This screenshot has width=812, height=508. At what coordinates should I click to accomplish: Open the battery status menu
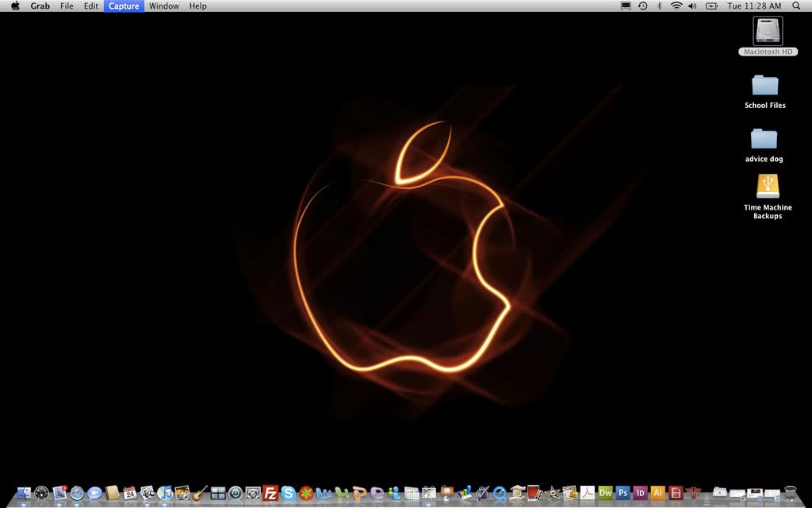pos(711,6)
